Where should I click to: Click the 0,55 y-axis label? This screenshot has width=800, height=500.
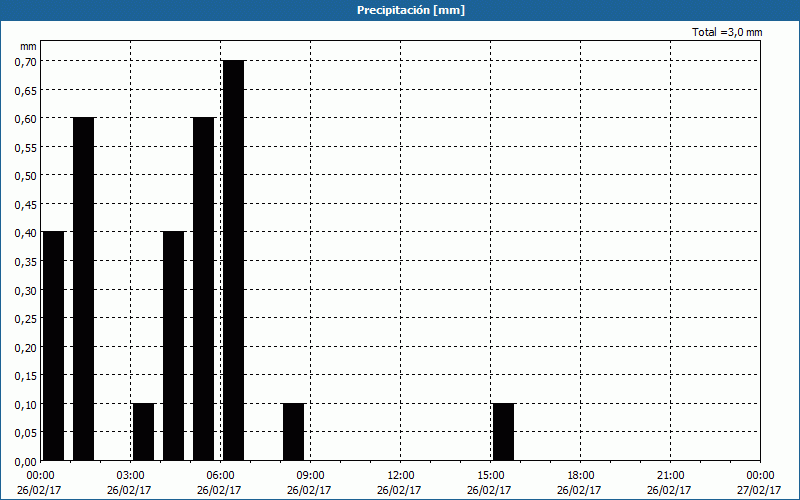(26, 147)
